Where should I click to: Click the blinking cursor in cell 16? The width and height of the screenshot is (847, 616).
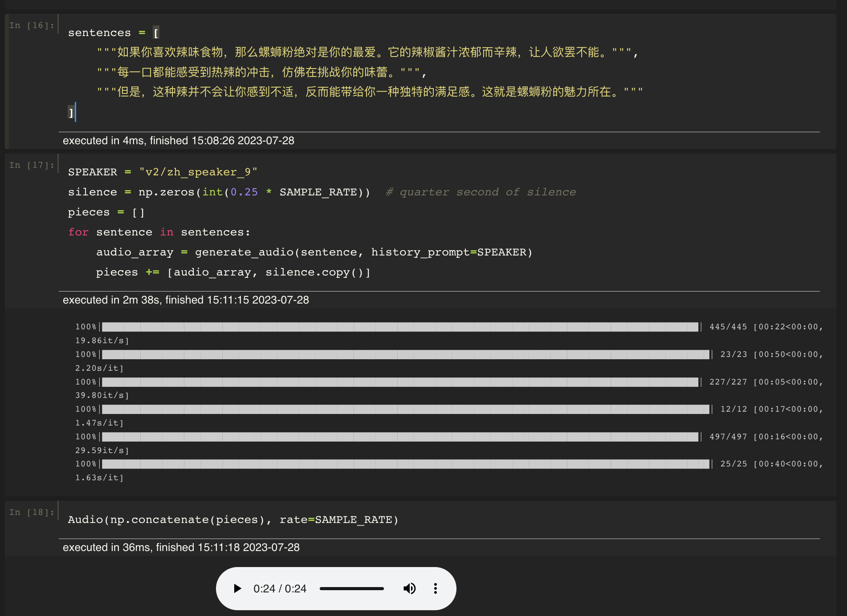[x=76, y=113]
